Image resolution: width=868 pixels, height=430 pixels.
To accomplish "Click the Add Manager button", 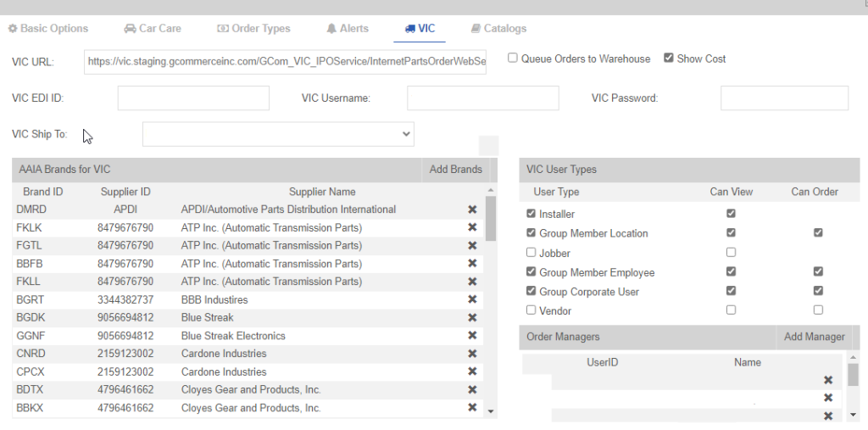I will [814, 337].
